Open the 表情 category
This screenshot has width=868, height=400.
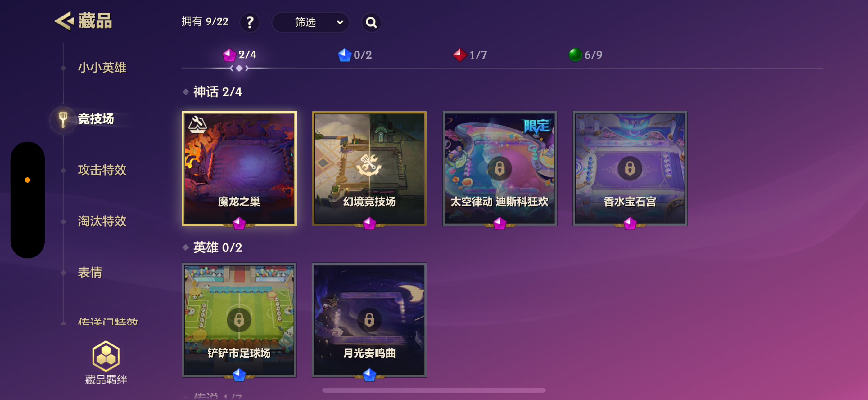coord(90,272)
